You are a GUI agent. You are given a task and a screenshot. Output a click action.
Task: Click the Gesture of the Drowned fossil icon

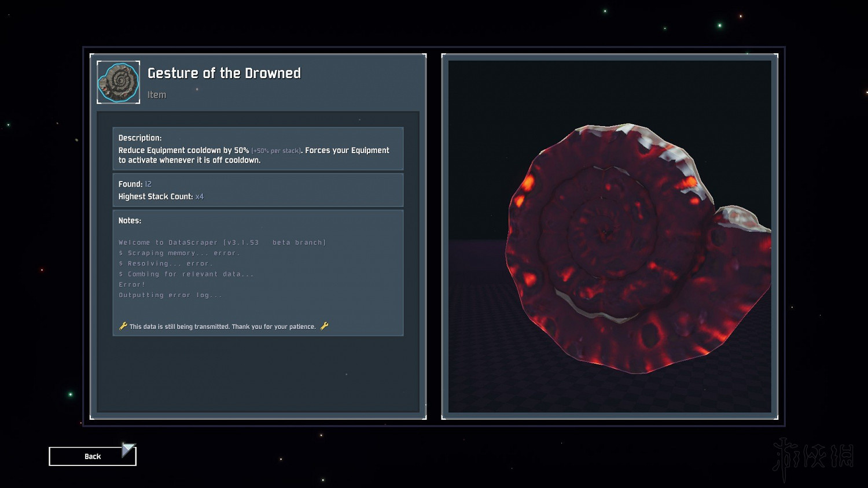[x=118, y=82]
